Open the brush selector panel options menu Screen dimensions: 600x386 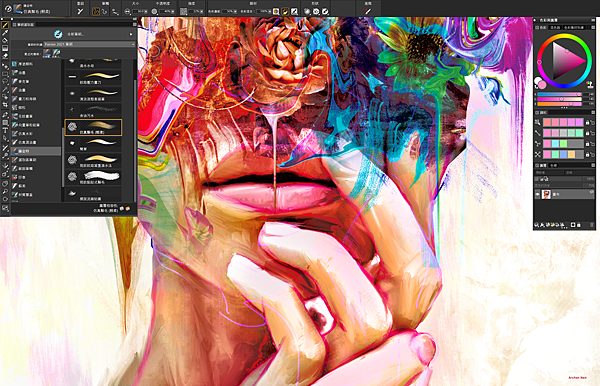(x=134, y=24)
